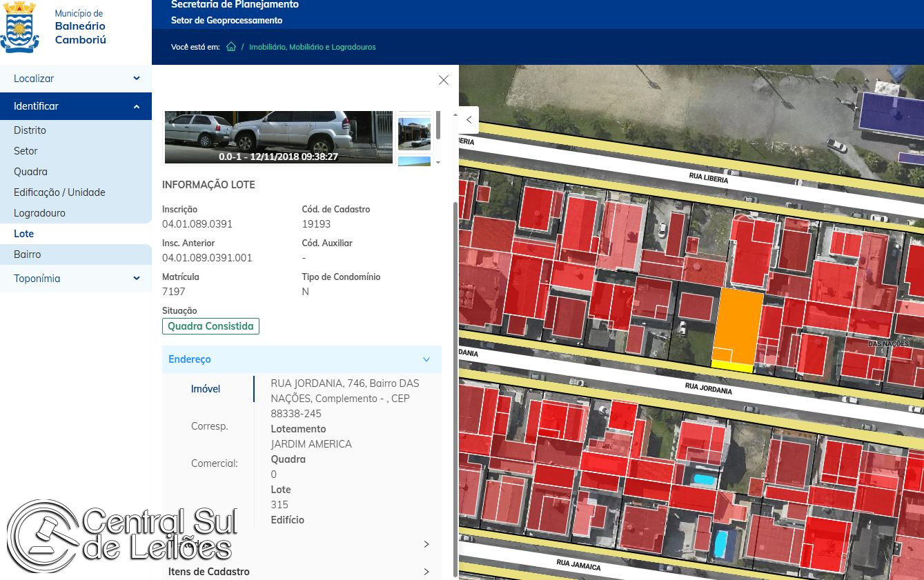Open the second small photo thumbnail
The width and height of the screenshot is (924, 580).
(x=414, y=161)
